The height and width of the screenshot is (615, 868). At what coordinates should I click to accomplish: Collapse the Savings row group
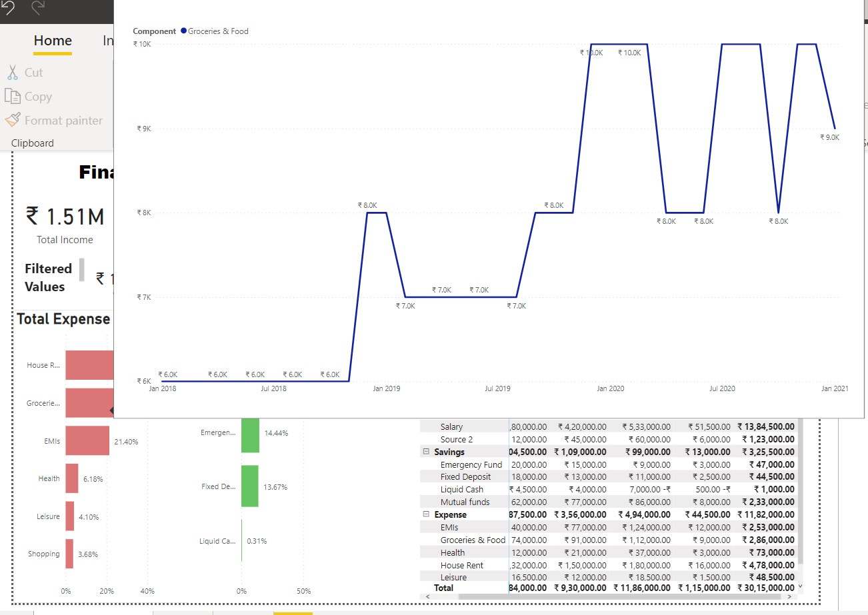point(425,452)
